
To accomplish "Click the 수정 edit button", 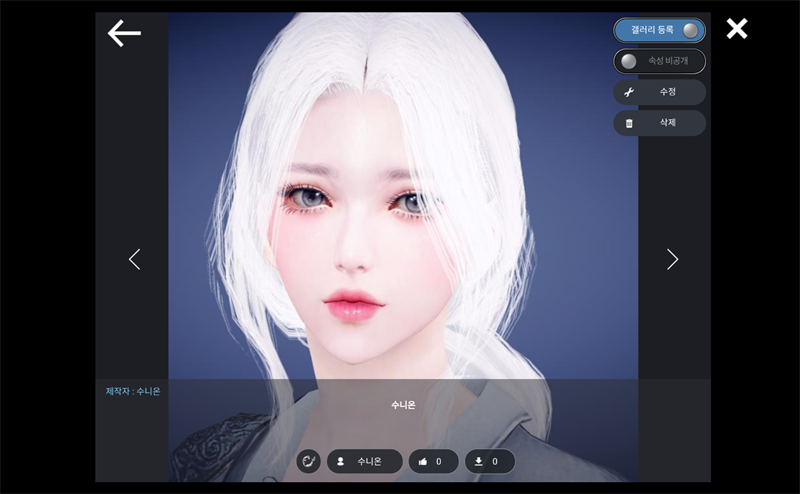I will 659,92.
